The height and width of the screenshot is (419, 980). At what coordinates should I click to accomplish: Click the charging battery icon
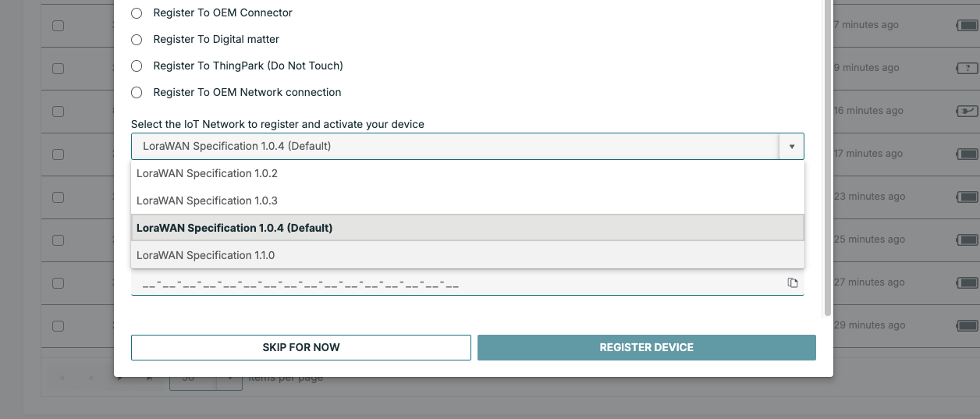tap(967, 111)
